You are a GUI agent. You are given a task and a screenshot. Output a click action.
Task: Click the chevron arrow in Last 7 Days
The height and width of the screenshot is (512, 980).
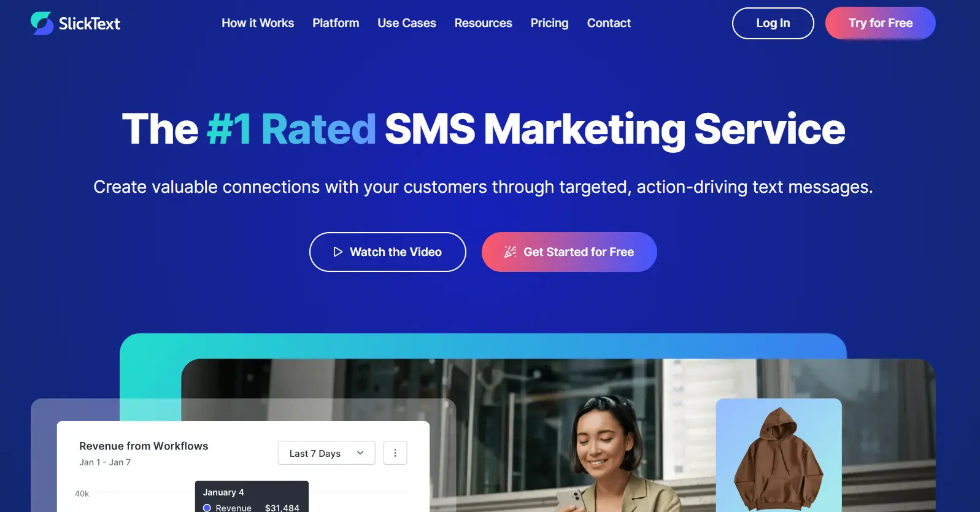pyautogui.click(x=360, y=453)
